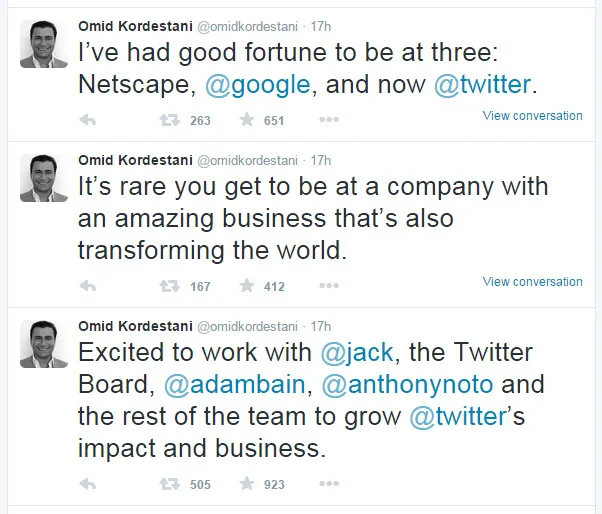602x514 pixels.
Task: Retweet the tweet with 505 retweets
Action: (169, 484)
